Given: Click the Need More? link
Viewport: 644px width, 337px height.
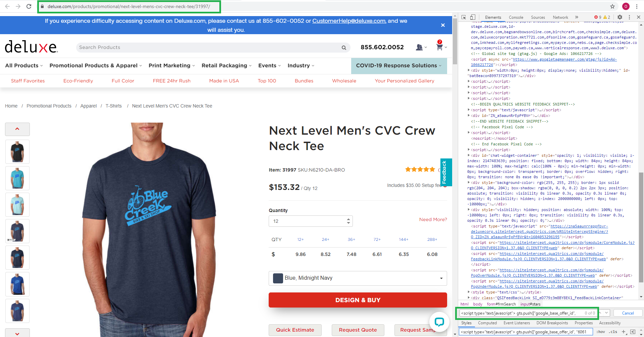Looking at the screenshot, I should pos(433,219).
